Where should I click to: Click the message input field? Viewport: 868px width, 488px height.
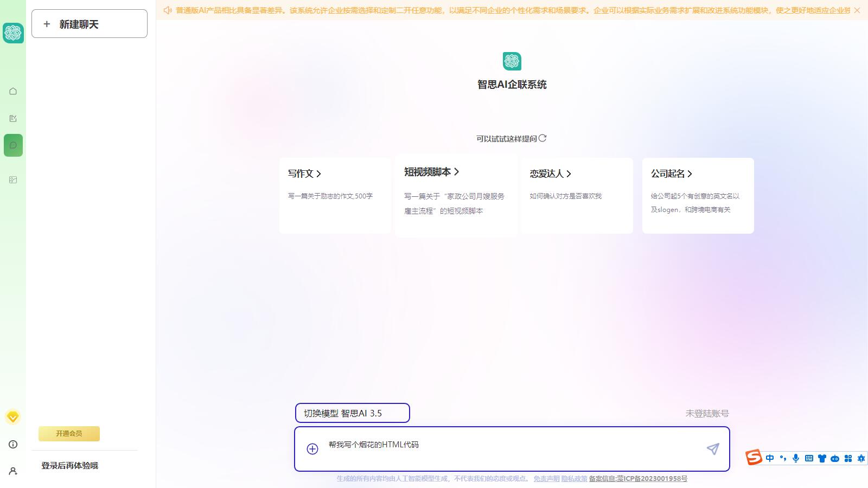click(512, 449)
